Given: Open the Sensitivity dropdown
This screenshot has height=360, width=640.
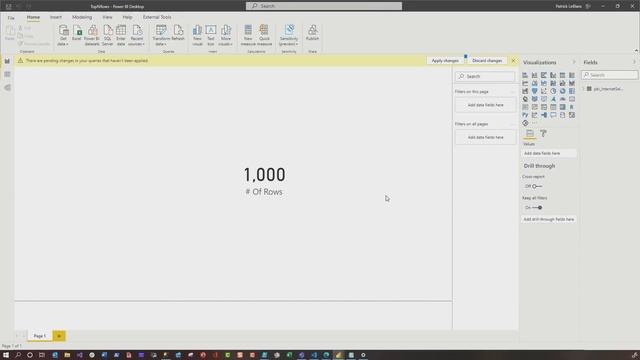Looking at the screenshot, I should [x=289, y=36].
